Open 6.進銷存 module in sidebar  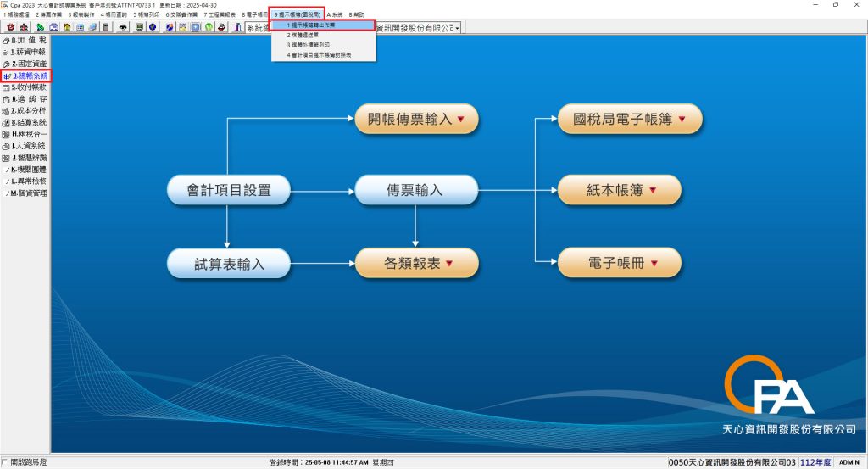point(25,99)
